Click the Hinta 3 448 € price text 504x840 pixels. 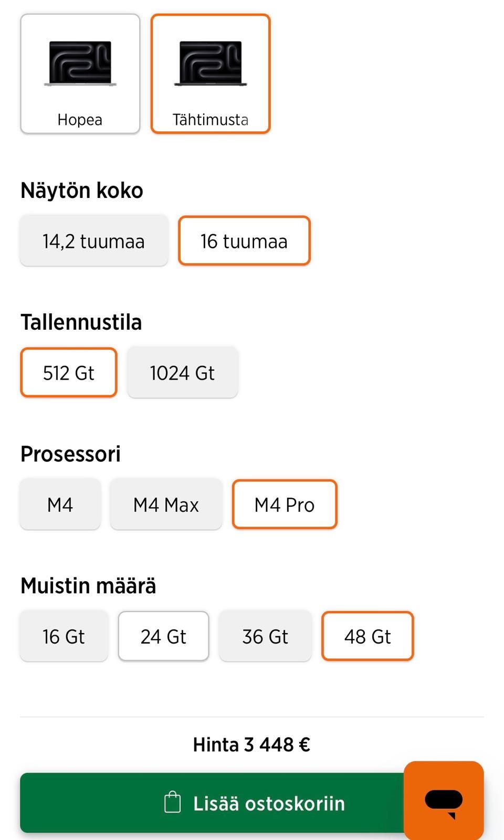252,743
